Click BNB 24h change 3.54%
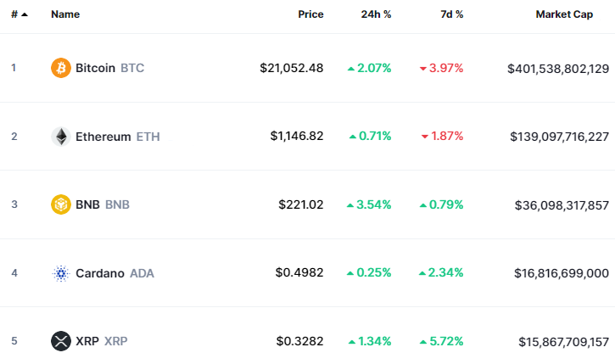Image resolution: width=615 pixels, height=364 pixels. point(370,204)
